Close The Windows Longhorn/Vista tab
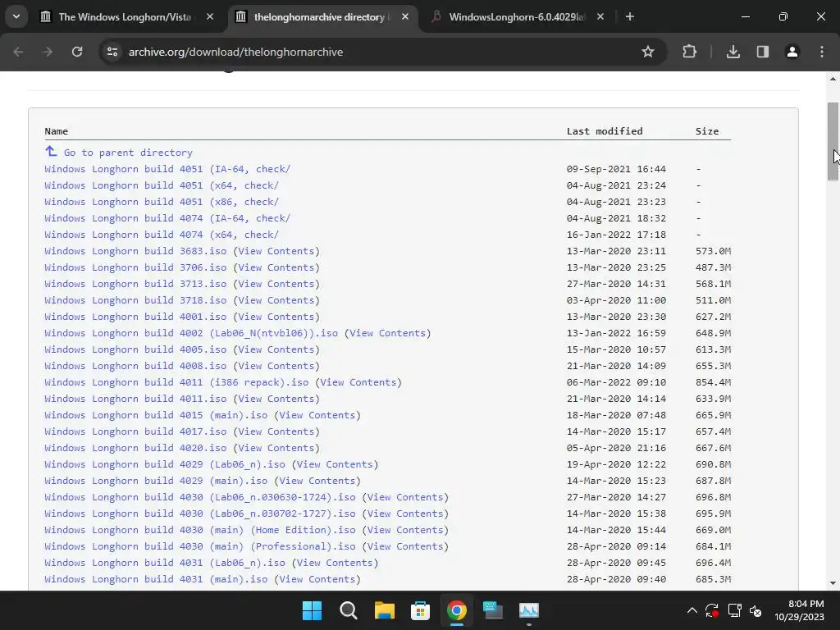 (x=210, y=17)
